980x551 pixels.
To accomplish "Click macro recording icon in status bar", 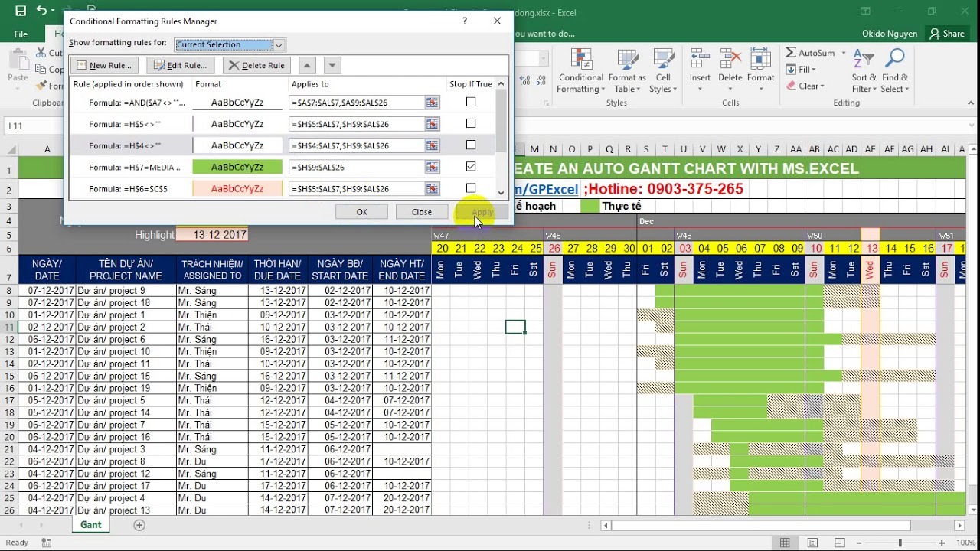I will (48, 543).
